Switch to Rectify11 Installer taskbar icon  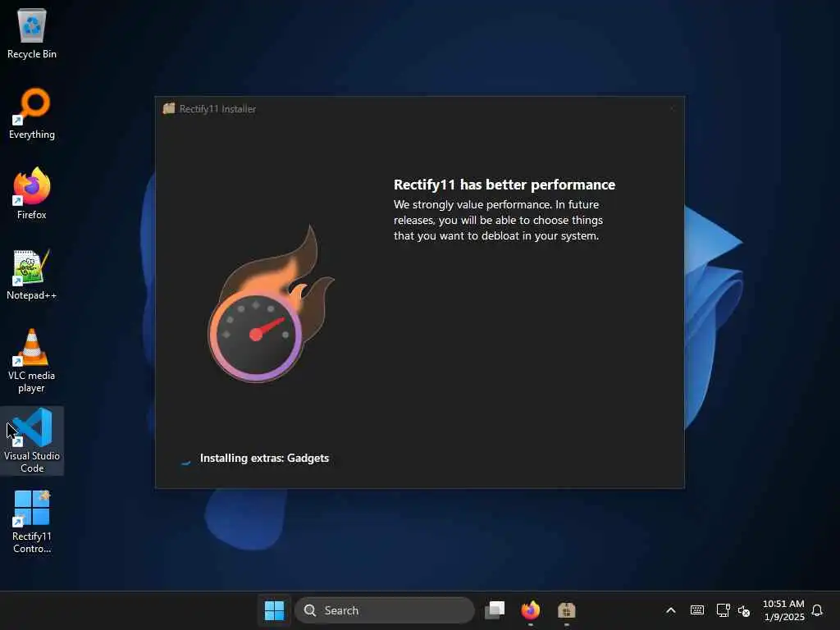tap(566, 610)
